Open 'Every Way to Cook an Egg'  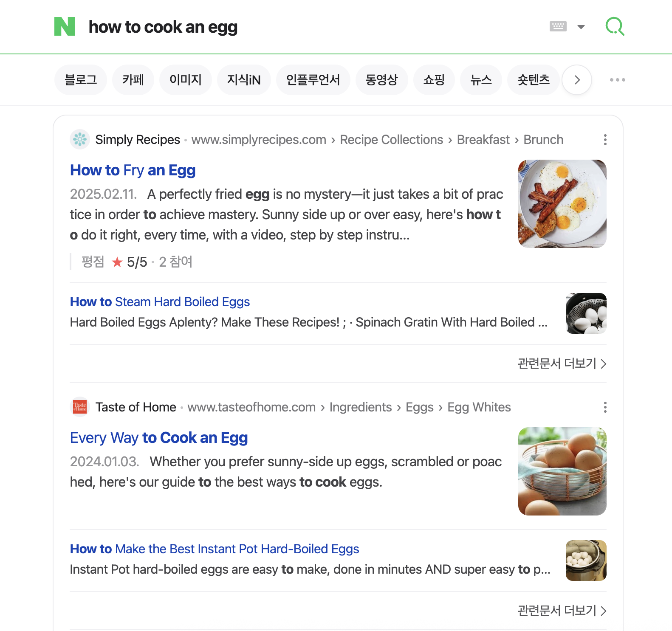coord(158,438)
